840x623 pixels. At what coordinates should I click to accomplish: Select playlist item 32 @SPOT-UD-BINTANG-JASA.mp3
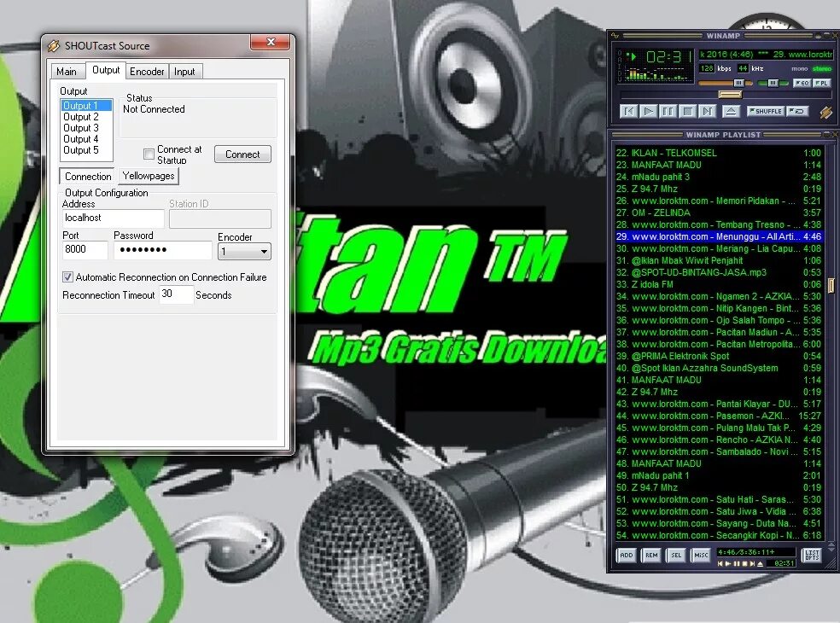tap(719, 272)
